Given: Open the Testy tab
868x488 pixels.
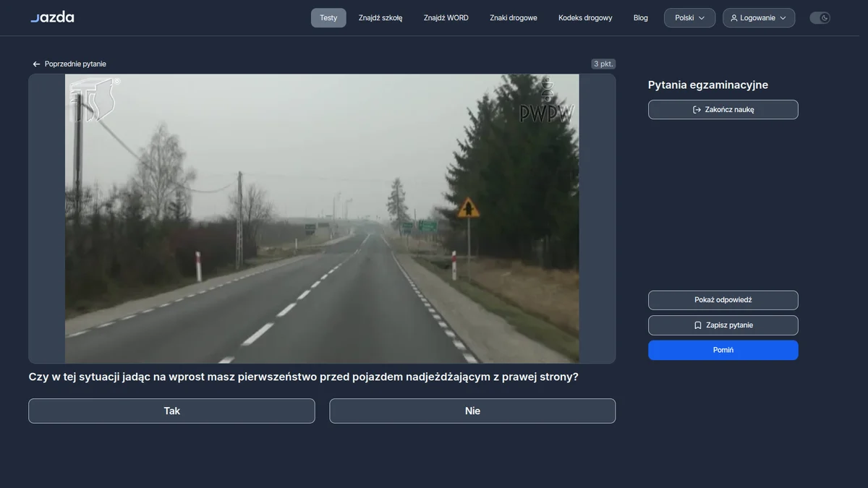Looking at the screenshot, I should [x=328, y=18].
